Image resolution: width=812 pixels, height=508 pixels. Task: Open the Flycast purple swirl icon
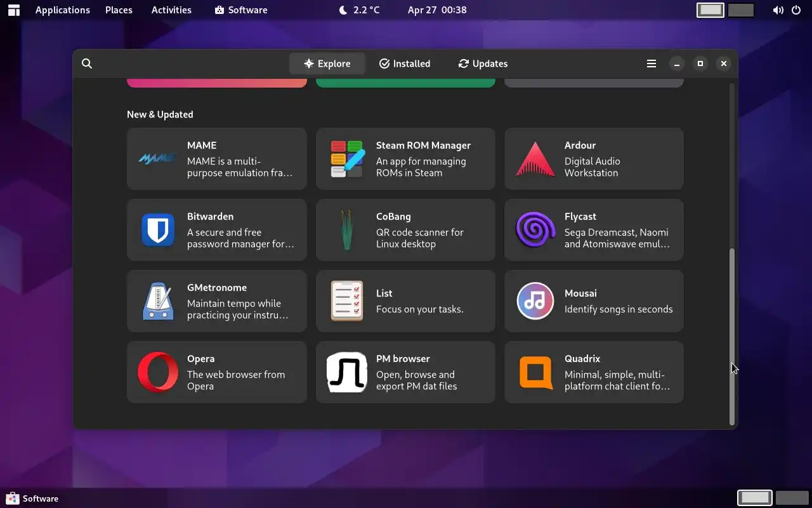(x=535, y=230)
